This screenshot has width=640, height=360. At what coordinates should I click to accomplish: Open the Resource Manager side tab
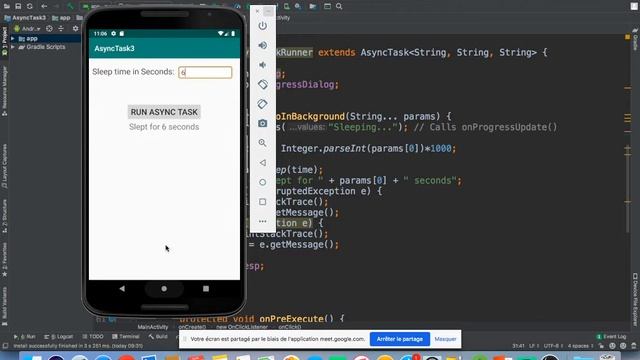(4, 91)
